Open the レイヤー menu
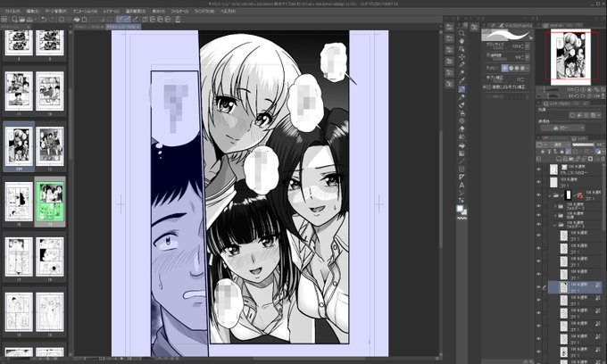This screenshot has width=607, height=364. pyautogui.click(x=111, y=12)
